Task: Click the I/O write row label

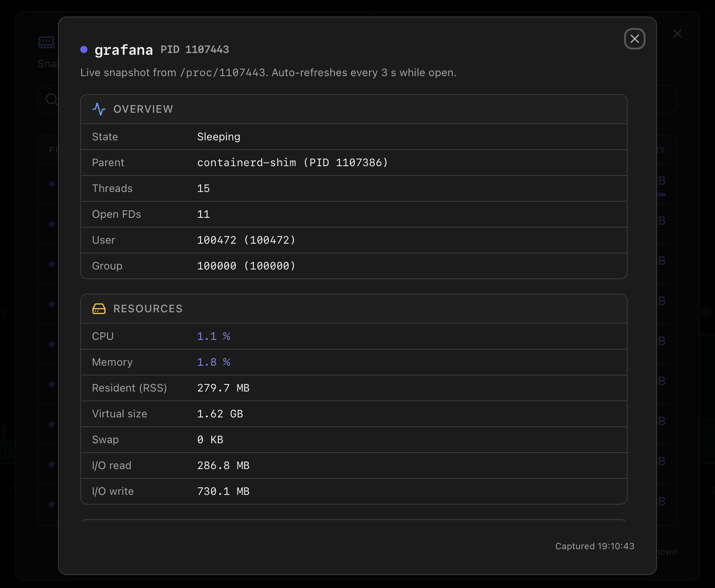Action: 113,491
